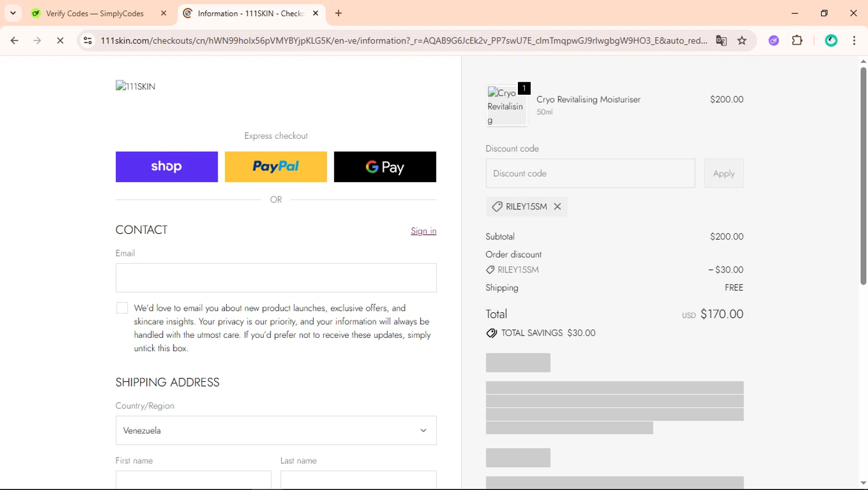Viewport: 868px width, 490px height.
Task: Click the address bar URL
Action: pos(404,40)
